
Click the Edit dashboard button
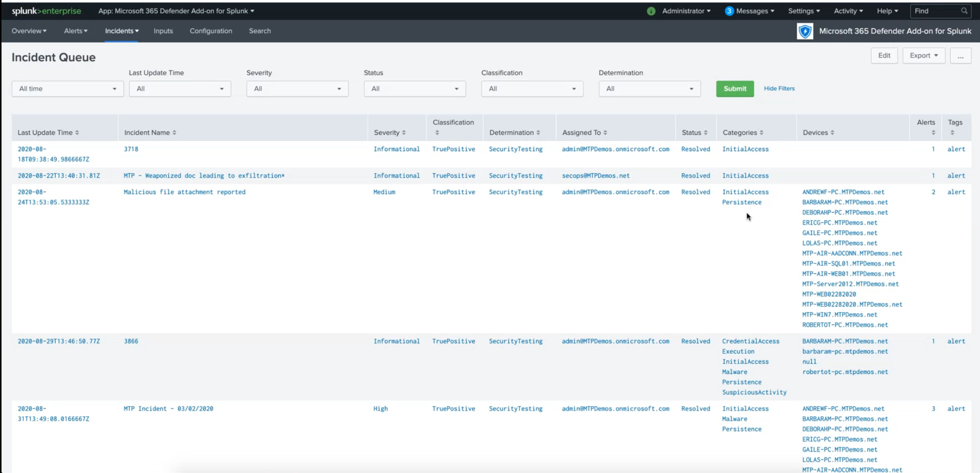[884, 55]
